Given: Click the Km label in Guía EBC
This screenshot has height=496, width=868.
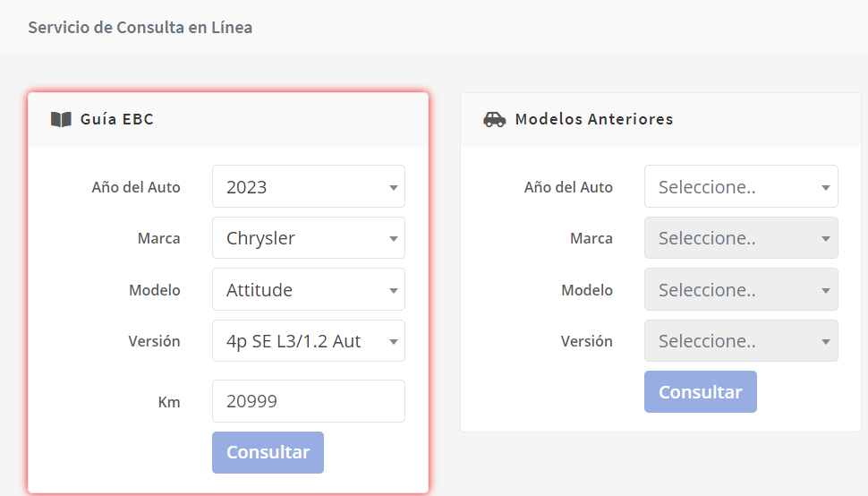Looking at the screenshot, I should [169, 402].
